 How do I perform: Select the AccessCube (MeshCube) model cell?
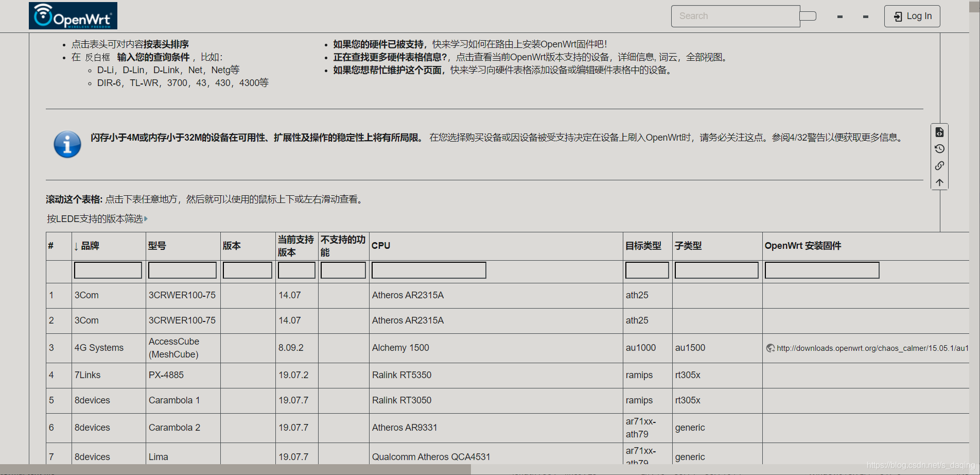coord(183,348)
